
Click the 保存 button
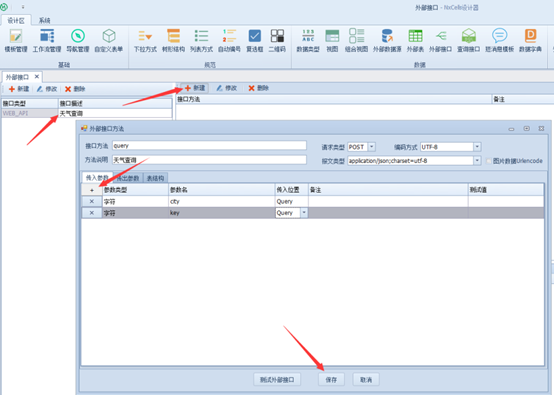click(331, 380)
